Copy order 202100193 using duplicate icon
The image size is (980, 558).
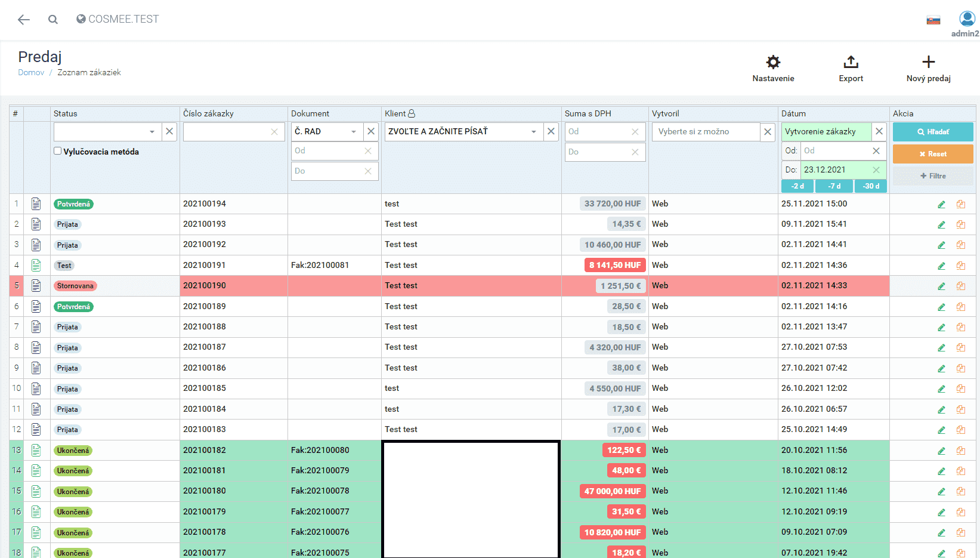coord(961,225)
